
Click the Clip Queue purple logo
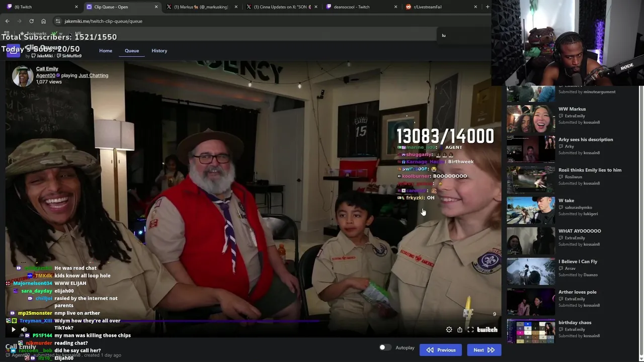coord(14,50)
